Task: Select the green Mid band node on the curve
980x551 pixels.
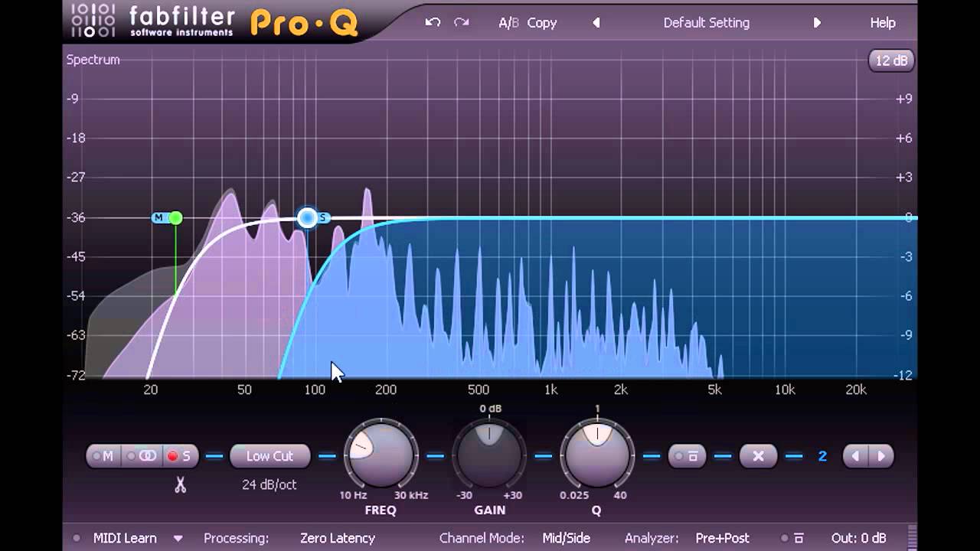Action: (x=176, y=218)
